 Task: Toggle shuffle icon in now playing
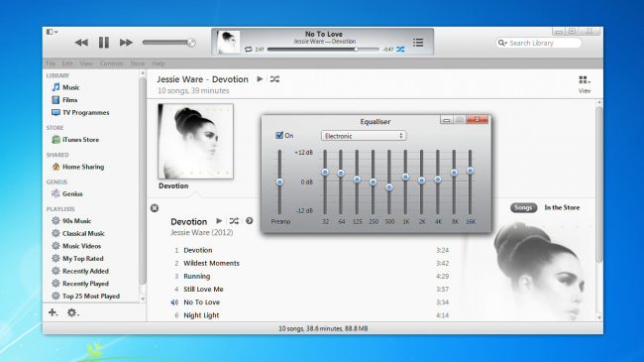[x=400, y=50]
